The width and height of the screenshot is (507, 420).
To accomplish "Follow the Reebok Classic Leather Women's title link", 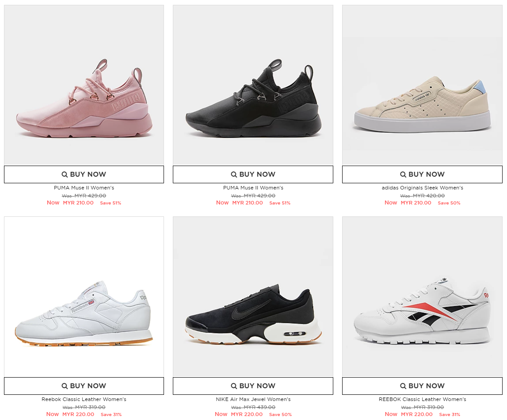I will tap(84, 399).
